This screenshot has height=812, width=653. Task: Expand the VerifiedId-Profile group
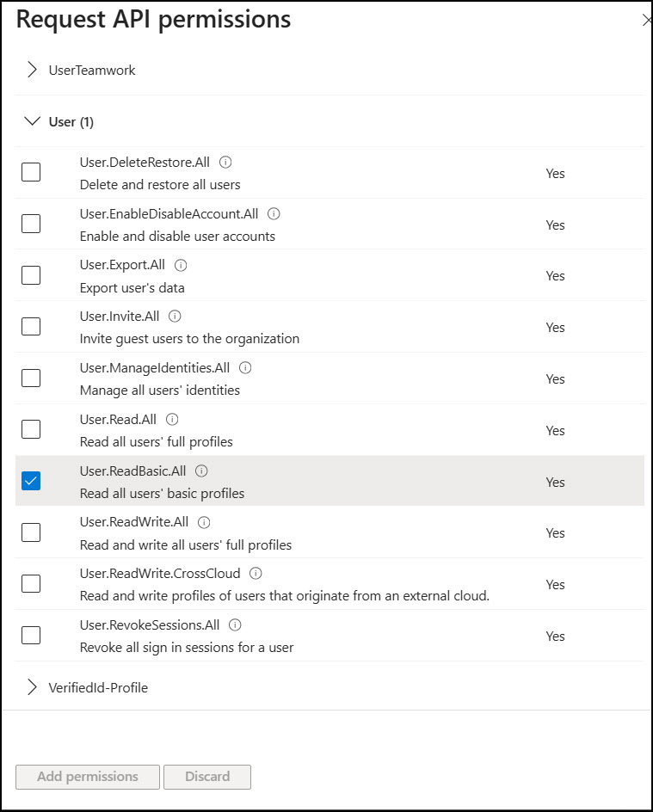point(33,687)
